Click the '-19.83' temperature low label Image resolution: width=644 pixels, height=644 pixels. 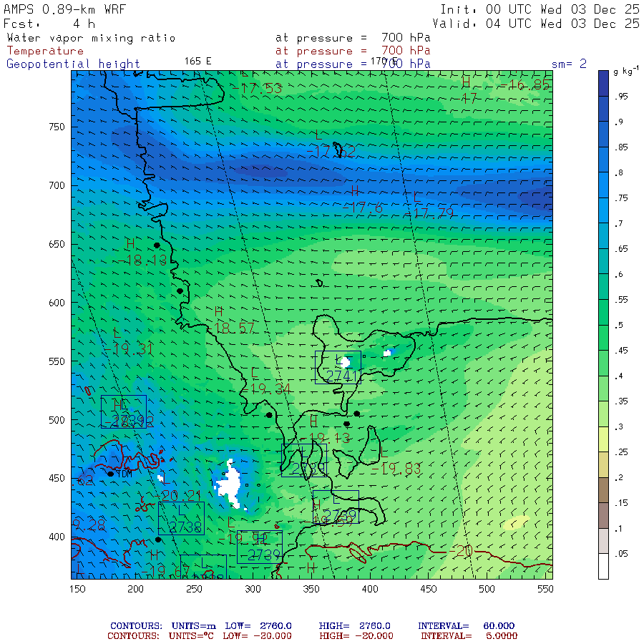pyautogui.click(x=396, y=469)
